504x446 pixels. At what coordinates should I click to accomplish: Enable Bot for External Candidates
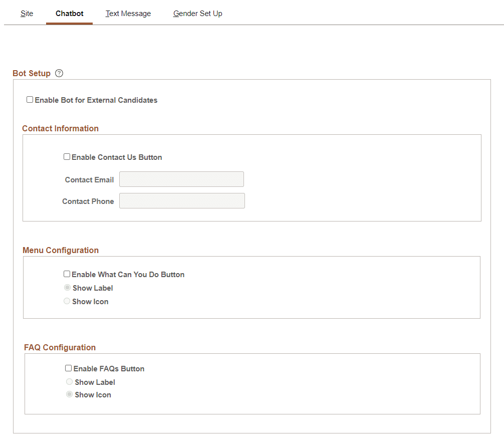[x=30, y=99]
